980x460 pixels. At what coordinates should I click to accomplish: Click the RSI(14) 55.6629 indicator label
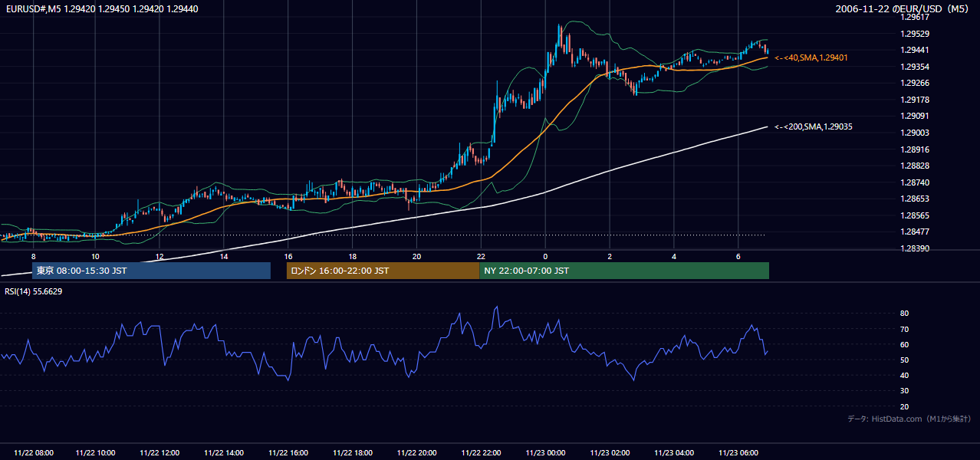[34, 291]
